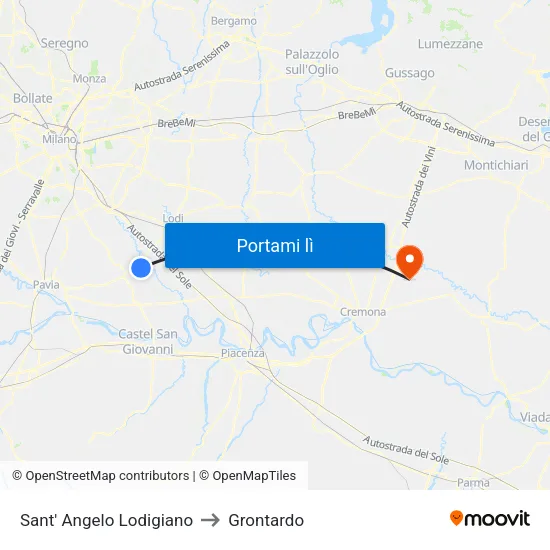550x550 pixels.
Task: Open the OpenMapTiles attribution link
Action: click(x=247, y=476)
